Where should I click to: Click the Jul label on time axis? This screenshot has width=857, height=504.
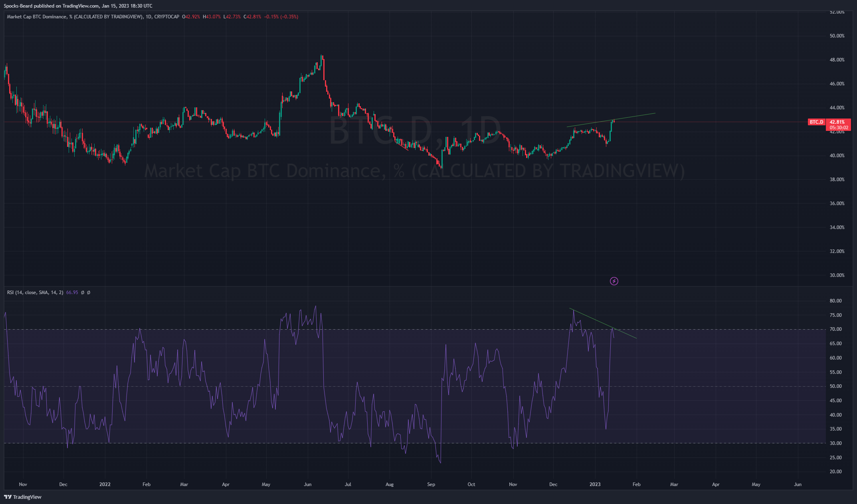click(x=348, y=484)
